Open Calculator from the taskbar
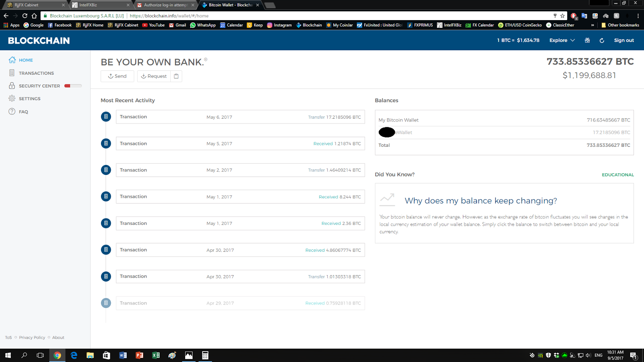The width and height of the screenshot is (644, 362). (x=205, y=355)
